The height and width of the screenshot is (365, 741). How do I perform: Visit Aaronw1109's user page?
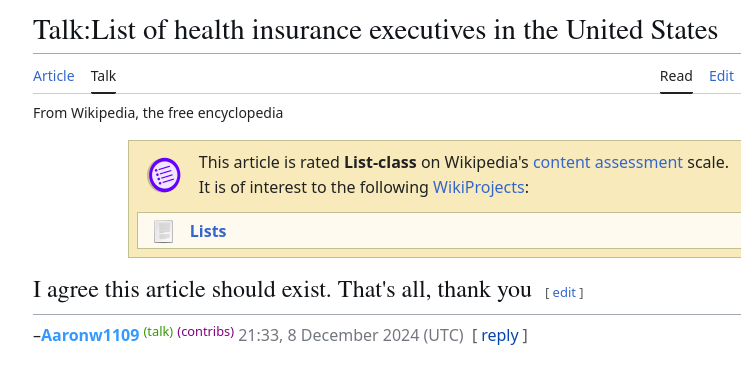point(90,335)
